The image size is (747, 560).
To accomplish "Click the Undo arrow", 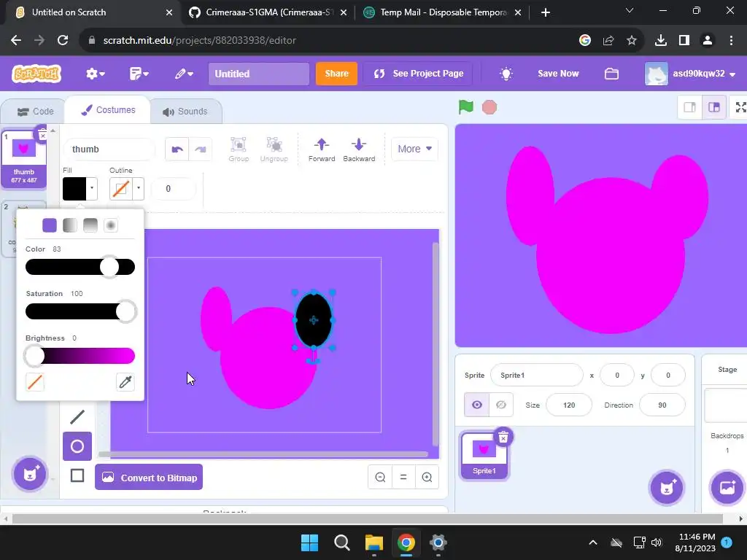I will [177, 149].
